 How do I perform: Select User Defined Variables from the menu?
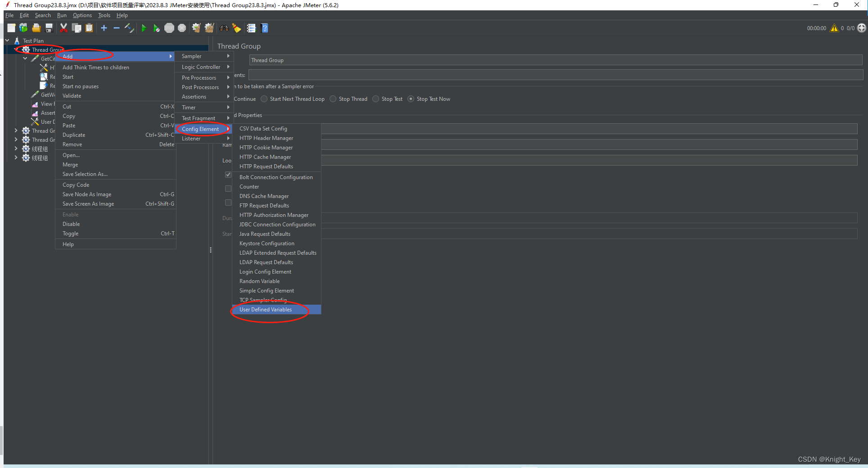tap(266, 310)
